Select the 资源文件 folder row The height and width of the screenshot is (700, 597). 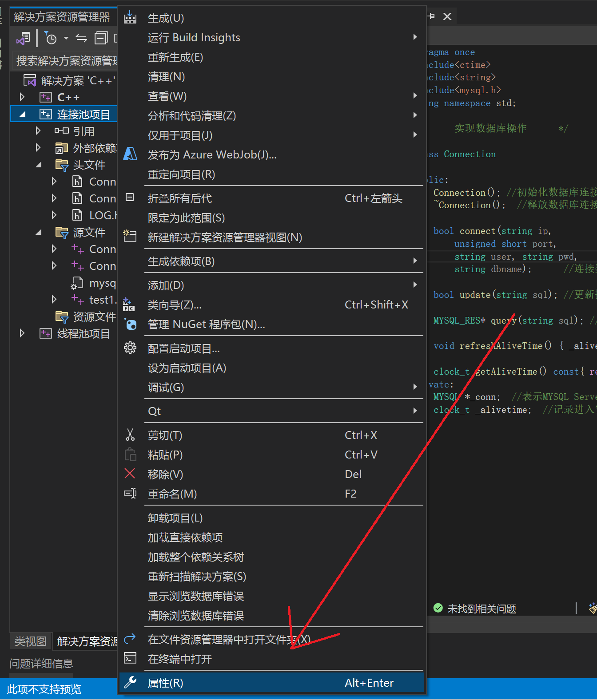[x=64, y=316]
